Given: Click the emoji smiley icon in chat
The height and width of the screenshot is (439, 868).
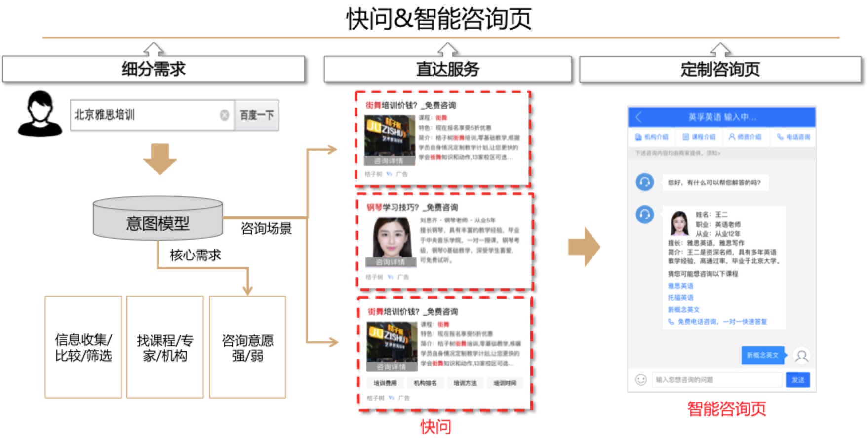Looking at the screenshot, I should pyautogui.click(x=641, y=379).
